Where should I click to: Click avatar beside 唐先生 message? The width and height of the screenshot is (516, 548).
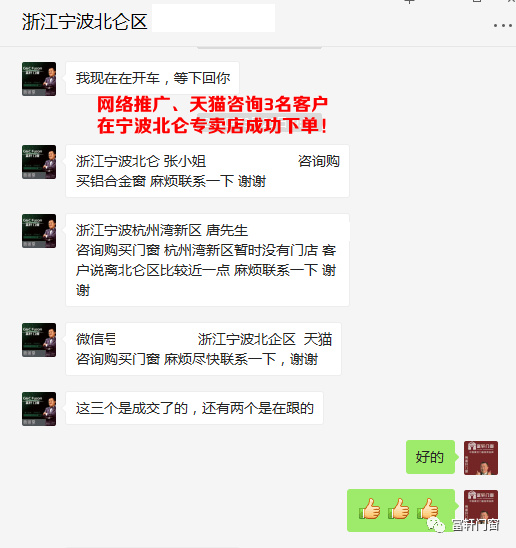39,231
